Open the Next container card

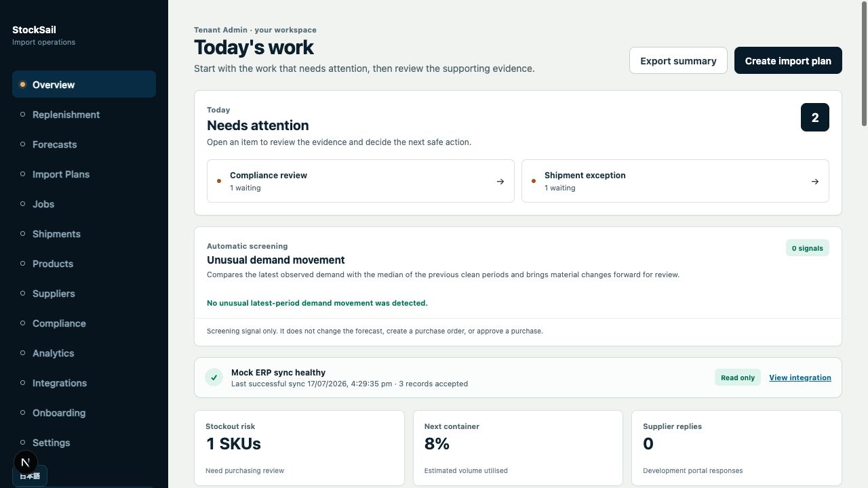pos(518,447)
